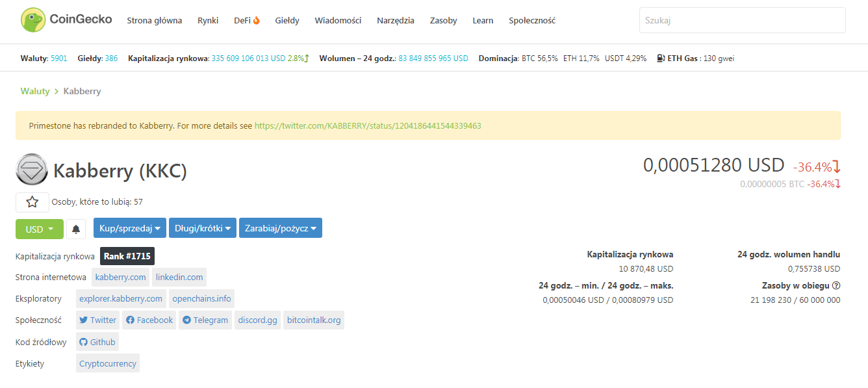Expand the Zarabiaj/pożycz dropdown
The width and height of the screenshot is (868, 388).
click(x=281, y=228)
